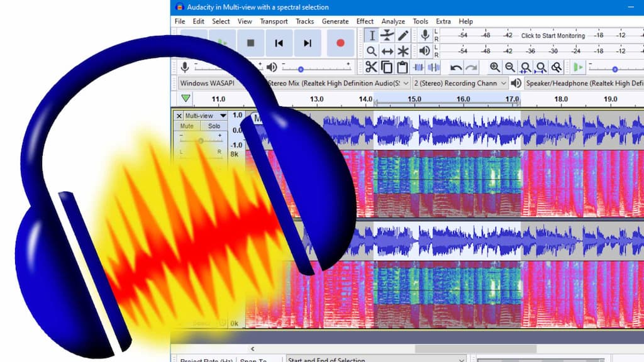Click the Paste clipboard icon
This screenshot has width=644, height=362.
[402, 67]
